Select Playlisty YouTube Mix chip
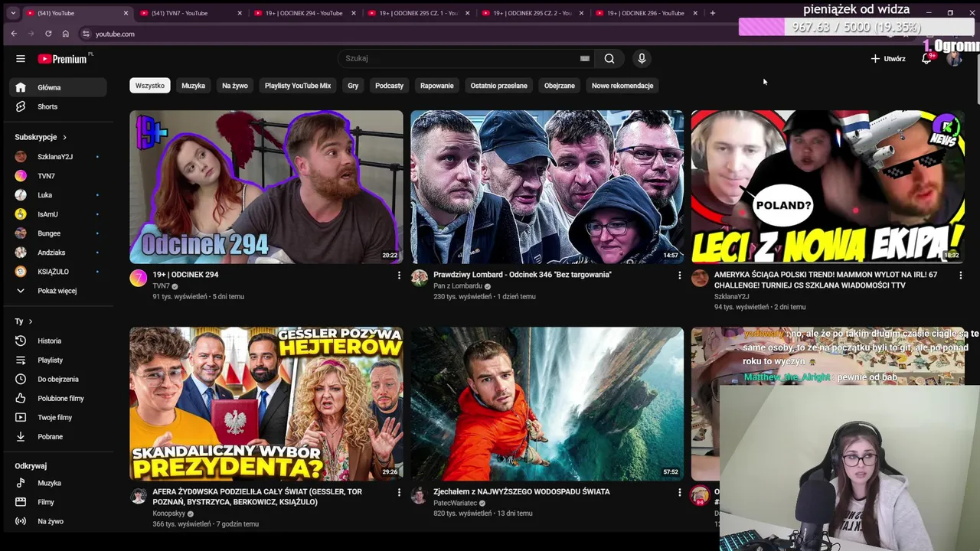The image size is (980, 551). [298, 86]
